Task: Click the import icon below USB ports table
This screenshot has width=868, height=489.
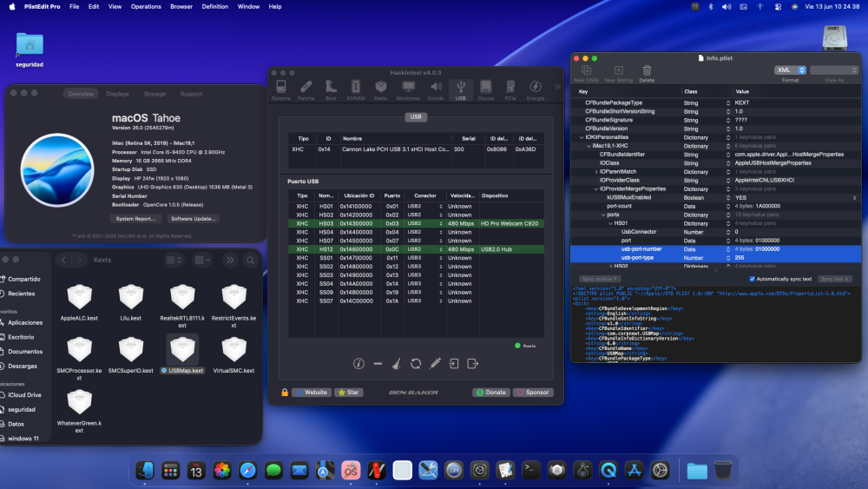Action: click(454, 364)
